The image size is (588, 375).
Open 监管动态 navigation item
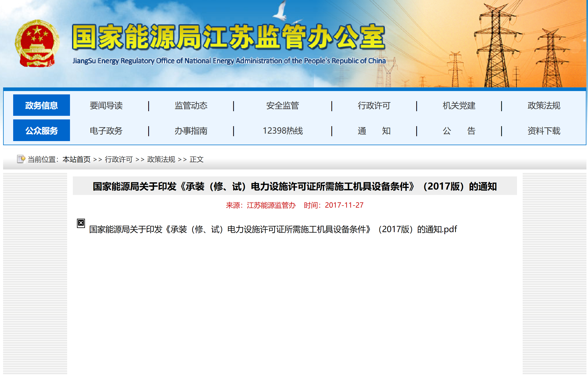pos(191,105)
